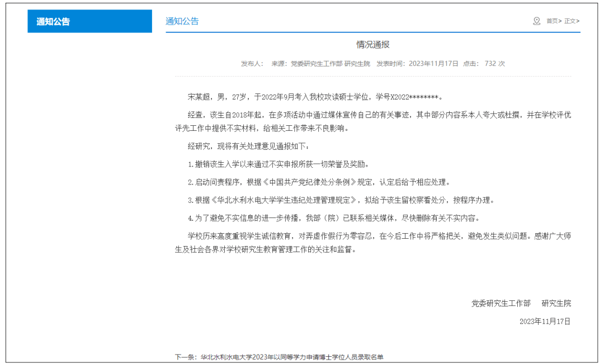The width and height of the screenshot is (604, 364).
Task: Click the 正文 breadcrumb item
Action: tap(570, 21)
